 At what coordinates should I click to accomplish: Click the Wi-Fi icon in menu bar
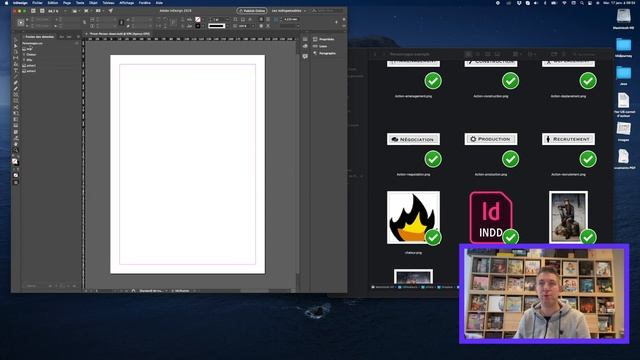point(564,3)
